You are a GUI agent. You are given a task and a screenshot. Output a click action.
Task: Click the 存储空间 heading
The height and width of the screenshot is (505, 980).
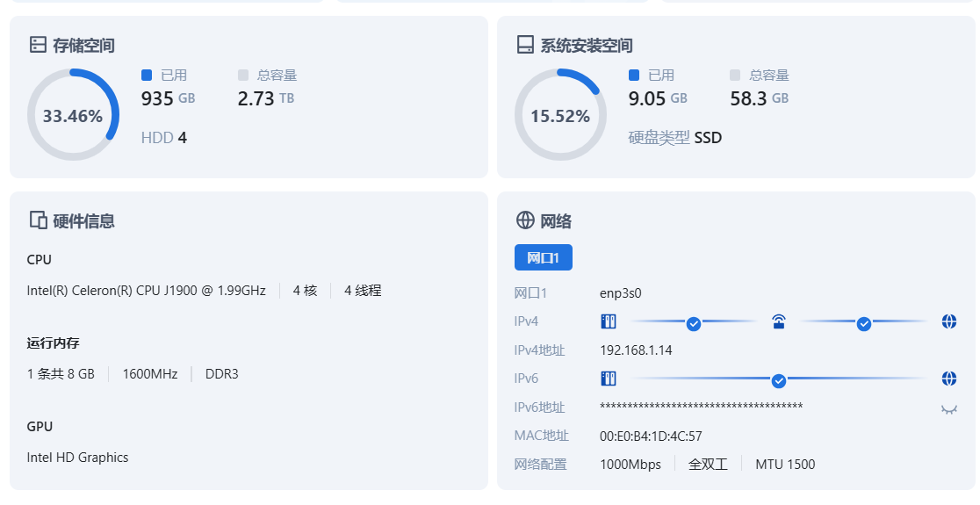pyautogui.click(x=83, y=45)
